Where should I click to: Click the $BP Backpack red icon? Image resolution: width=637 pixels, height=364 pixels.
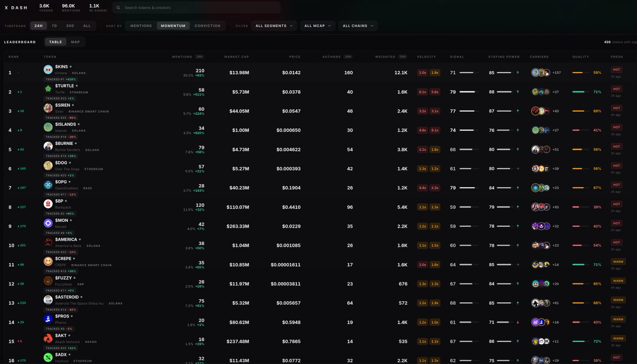point(48,204)
